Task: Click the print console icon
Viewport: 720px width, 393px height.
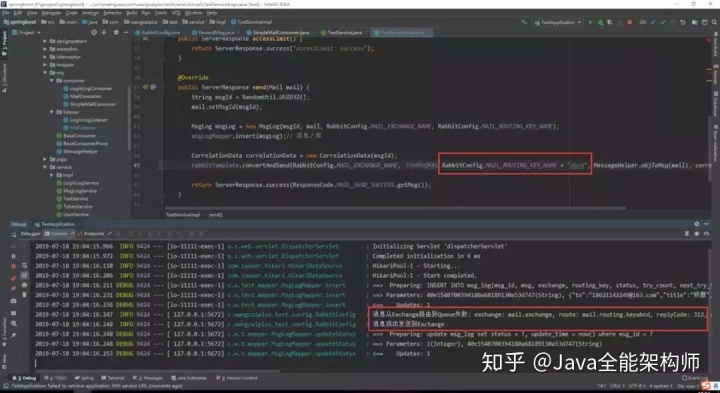Action: [x=24, y=285]
